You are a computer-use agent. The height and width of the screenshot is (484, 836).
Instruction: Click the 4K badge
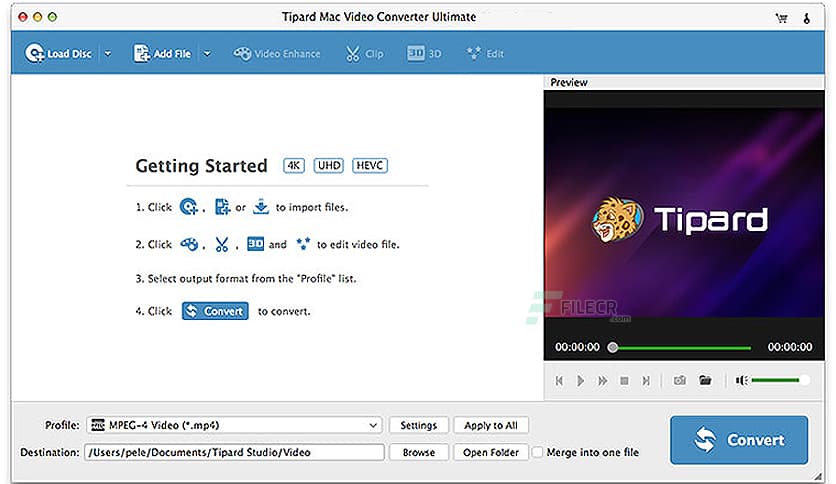coord(294,165)
